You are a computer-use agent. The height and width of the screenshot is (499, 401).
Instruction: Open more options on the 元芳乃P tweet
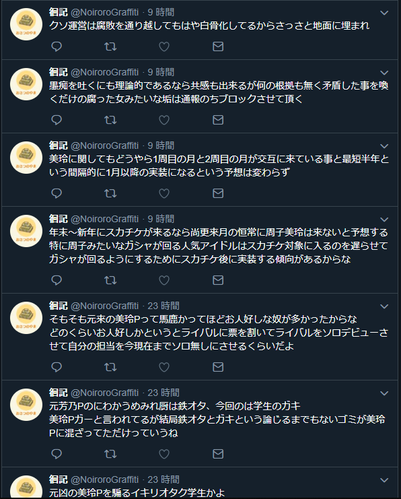pos(384,393)
